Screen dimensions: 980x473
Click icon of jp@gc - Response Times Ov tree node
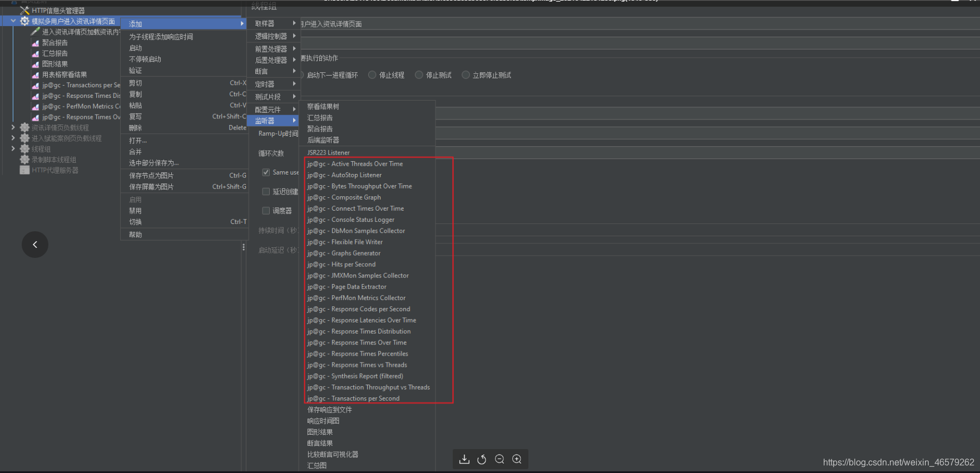pos(36,117)
